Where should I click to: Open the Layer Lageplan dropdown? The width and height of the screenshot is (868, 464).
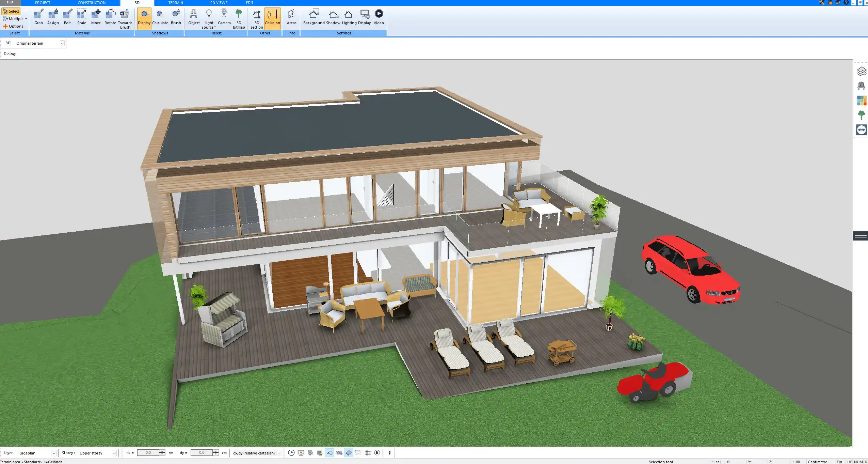click(54, 453)
